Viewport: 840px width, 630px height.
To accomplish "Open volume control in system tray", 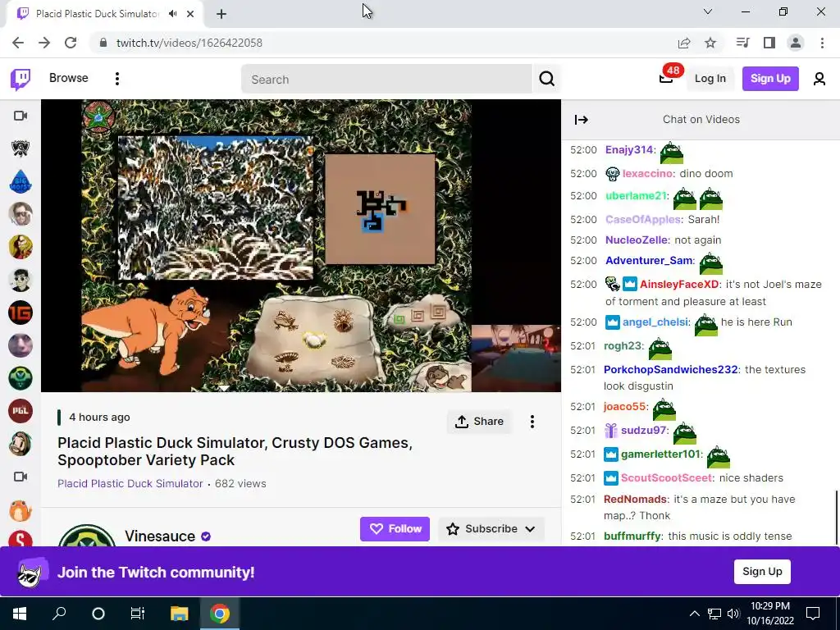I will (x=733, y=614).
